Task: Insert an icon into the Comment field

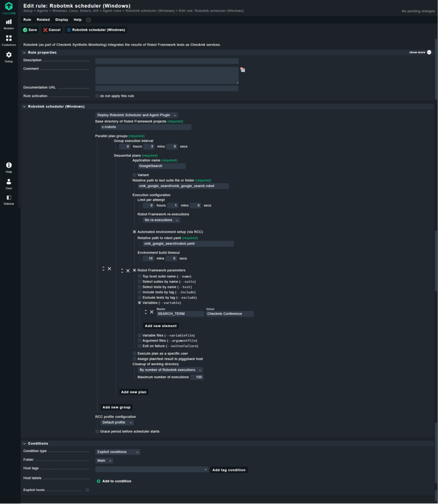Action: [x=243, y=69]
